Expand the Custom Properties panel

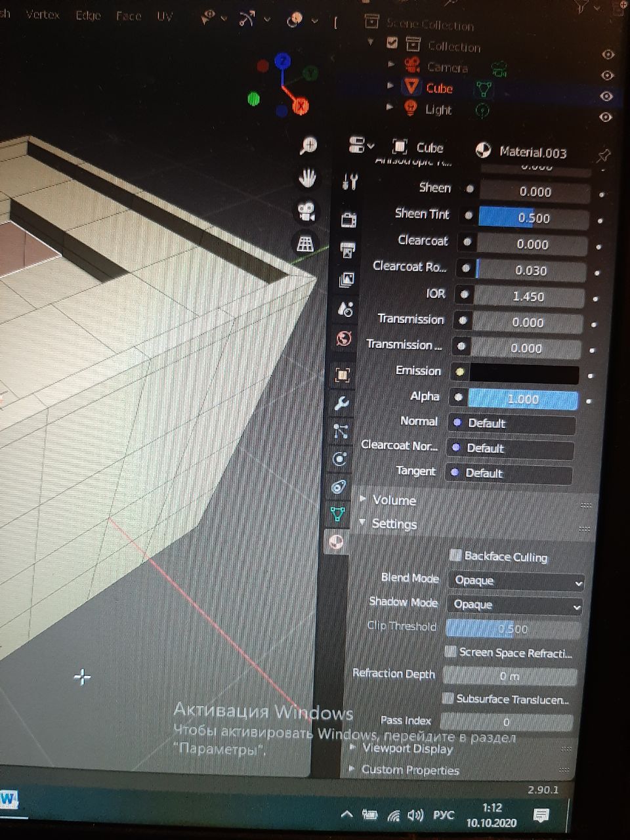coord(352,768)
